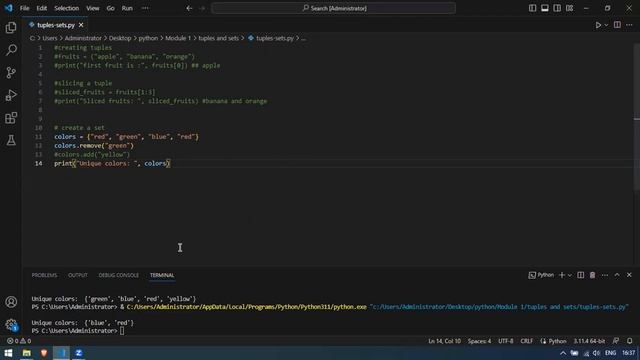Screen dimensions: 640x360
Task: Open the Windows Start menu
Action: tap(8, 353)
